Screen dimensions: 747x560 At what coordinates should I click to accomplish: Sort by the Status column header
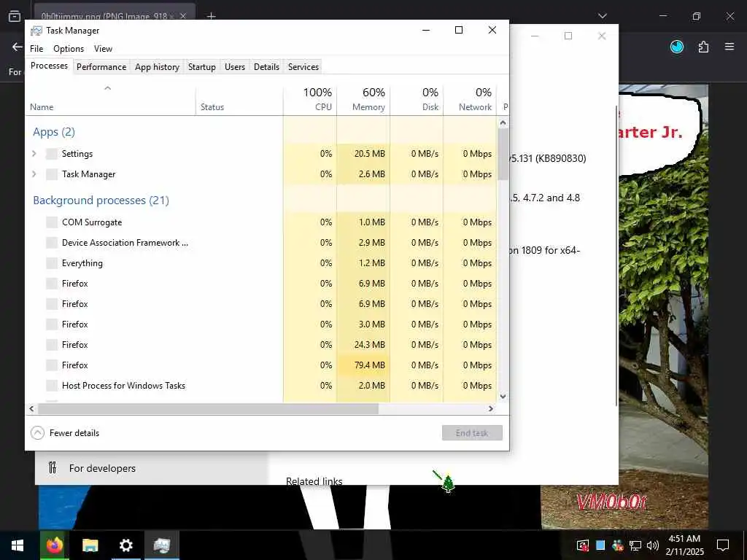coord(239,99)
